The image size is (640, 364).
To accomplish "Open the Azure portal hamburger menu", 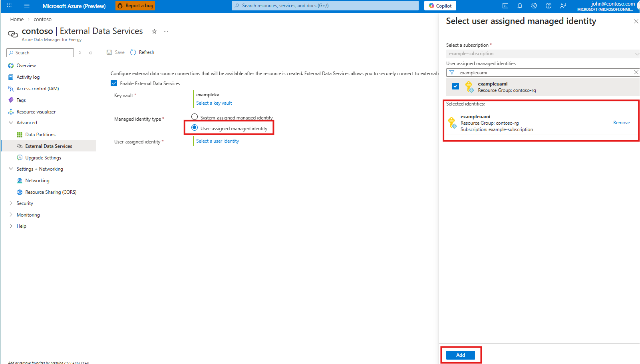I will [x=27, y=6].
